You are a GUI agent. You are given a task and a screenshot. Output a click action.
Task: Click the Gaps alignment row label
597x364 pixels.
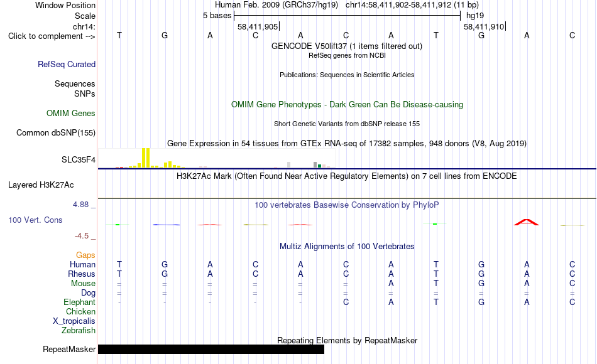click(85, 255)
